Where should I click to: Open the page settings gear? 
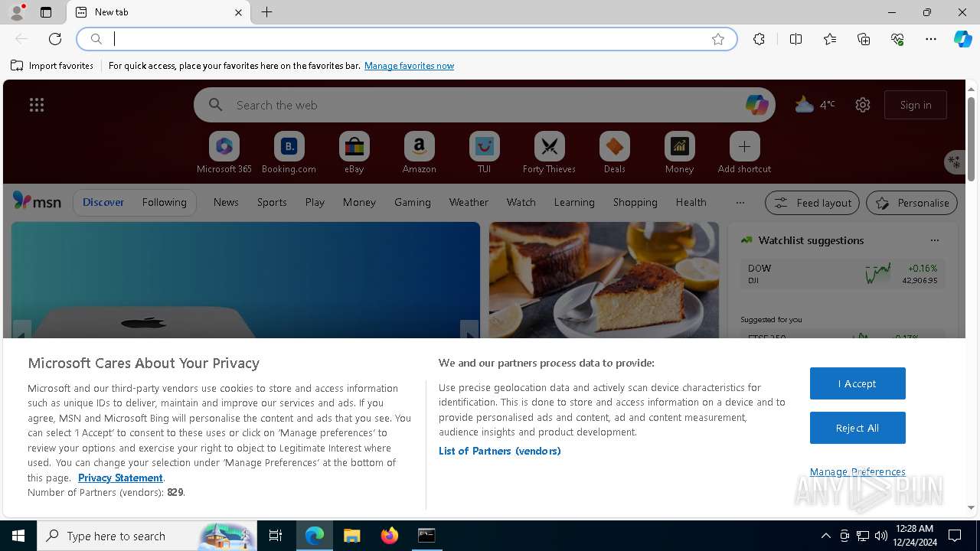[863, 105]
